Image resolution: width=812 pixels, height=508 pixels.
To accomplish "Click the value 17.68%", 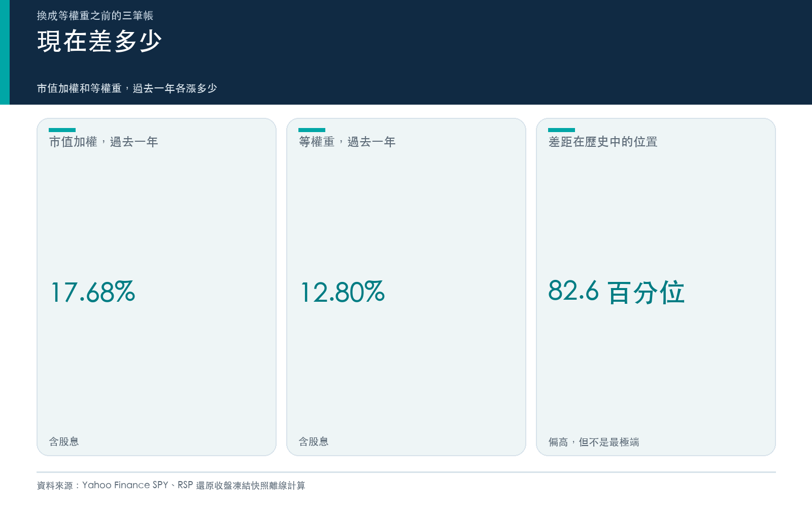I will tap(93, 292).
